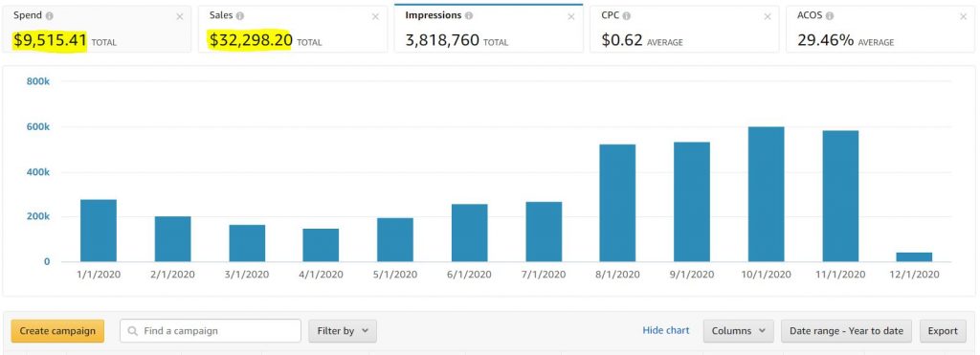
Task: Remove the Spend metric card
Action: click(180, 17)
